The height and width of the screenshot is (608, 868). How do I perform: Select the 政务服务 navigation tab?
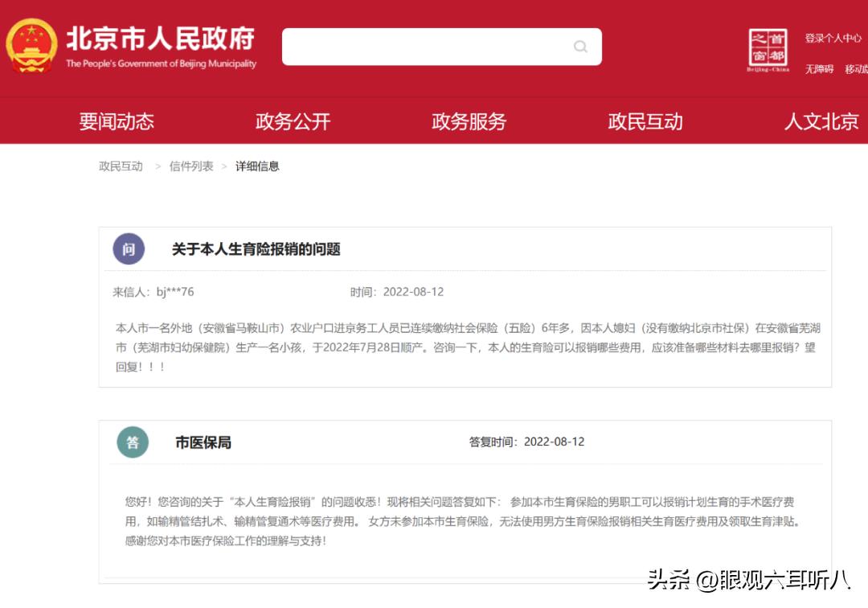pos(469,121)
